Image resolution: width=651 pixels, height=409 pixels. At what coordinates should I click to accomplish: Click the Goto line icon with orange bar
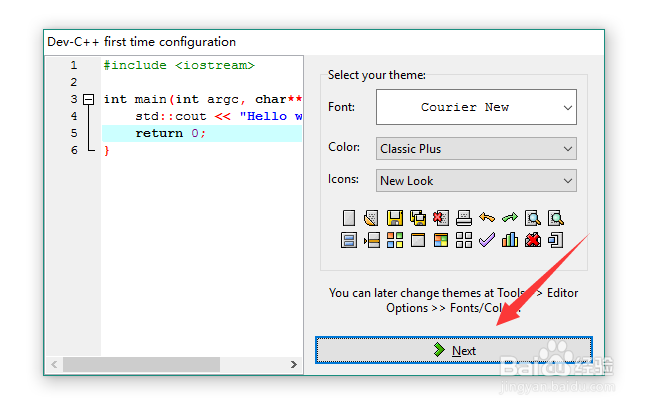[x=372, y=240]
